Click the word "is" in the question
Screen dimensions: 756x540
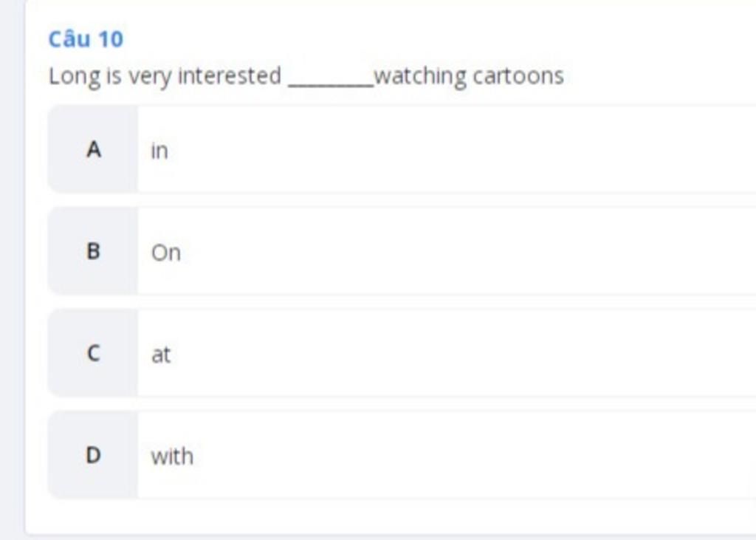pyautogui.click(x=114, y=76)
